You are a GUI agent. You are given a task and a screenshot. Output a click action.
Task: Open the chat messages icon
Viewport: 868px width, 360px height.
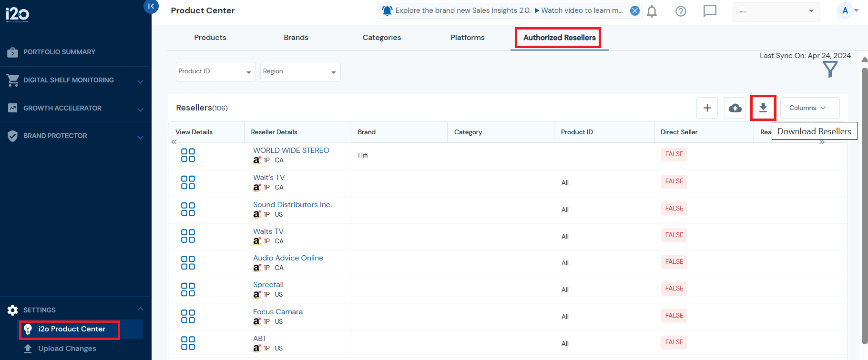[x=710, y=11]
